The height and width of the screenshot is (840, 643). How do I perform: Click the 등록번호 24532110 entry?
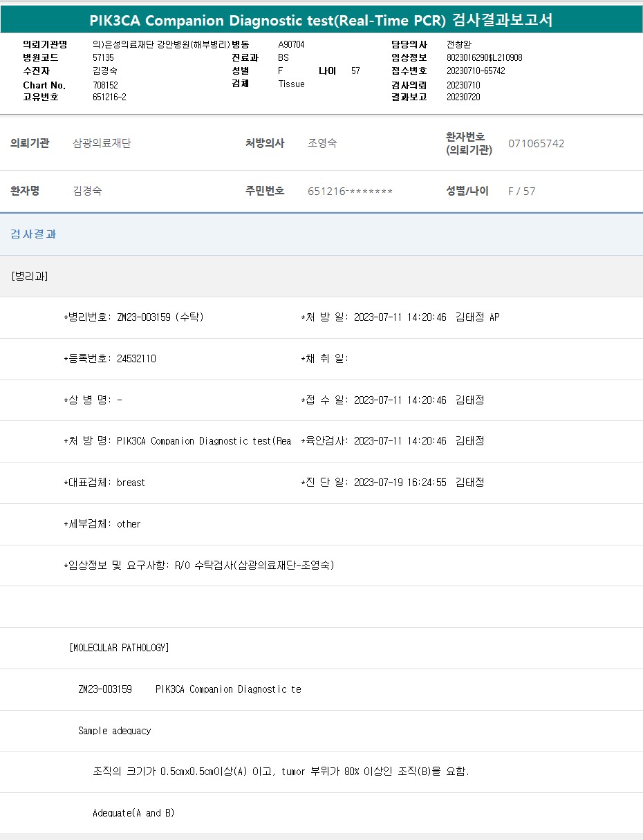(110, 359)
